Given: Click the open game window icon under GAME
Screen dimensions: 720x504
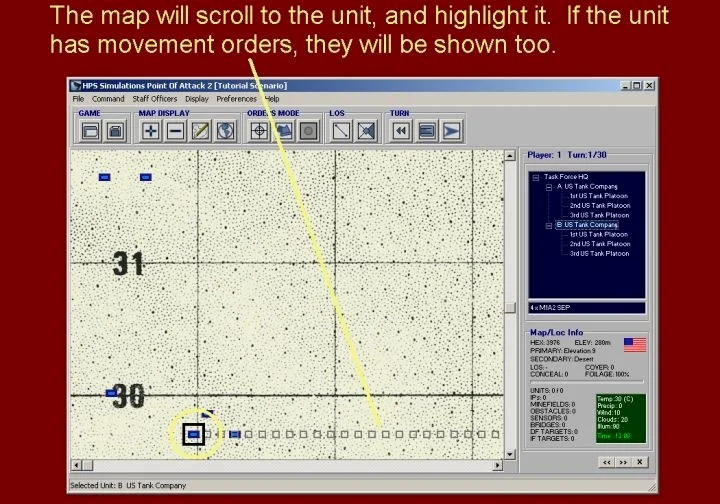Looking at the screenshot, I should pyautogui.click(x=90, y=131).
